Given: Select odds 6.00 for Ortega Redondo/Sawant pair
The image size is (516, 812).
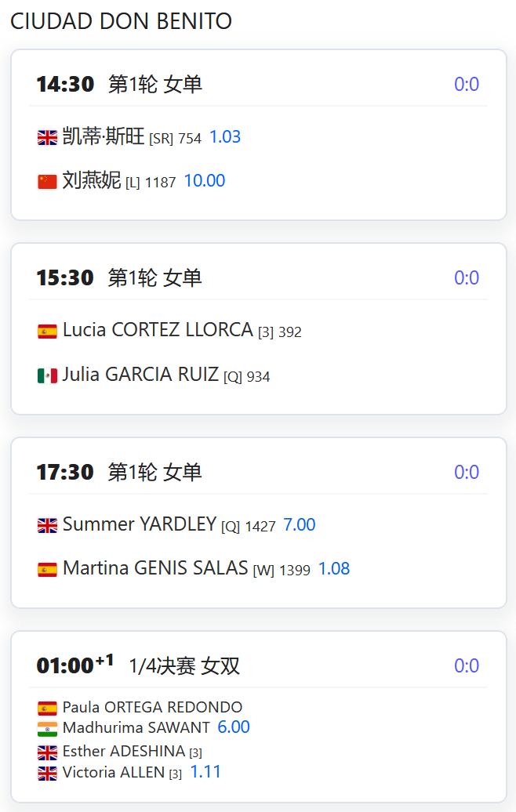Looking at the screenshot, I should point(233,727).
